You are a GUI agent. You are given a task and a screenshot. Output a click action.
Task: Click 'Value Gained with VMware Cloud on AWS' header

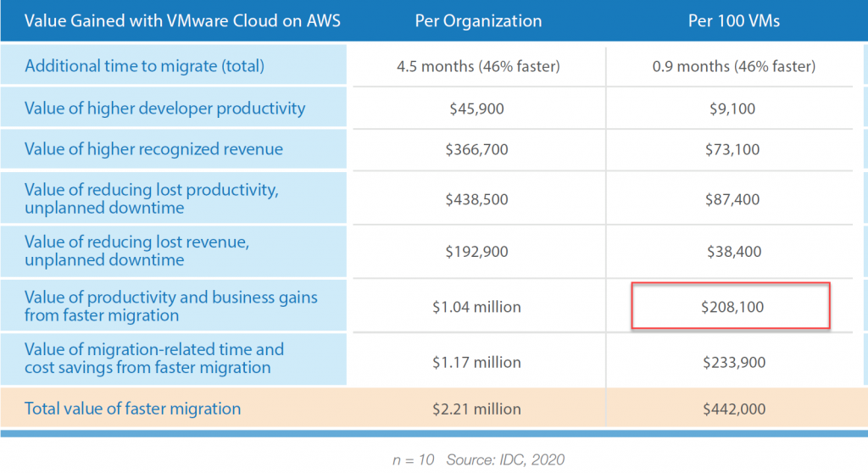point(182,20)
